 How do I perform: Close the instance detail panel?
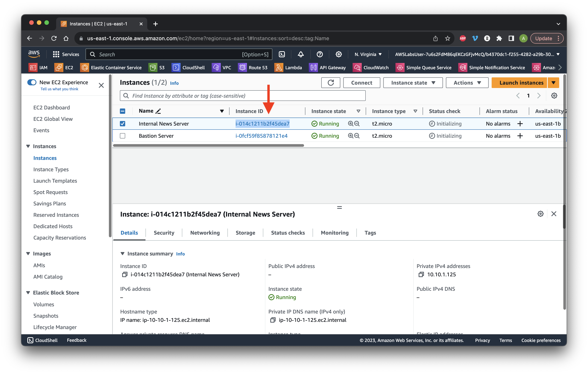point(554,214)
